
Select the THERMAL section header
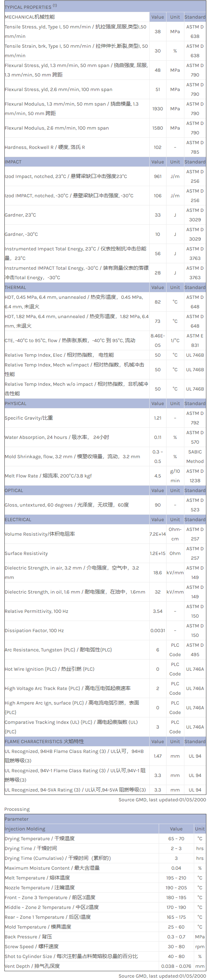pos(16,287)
